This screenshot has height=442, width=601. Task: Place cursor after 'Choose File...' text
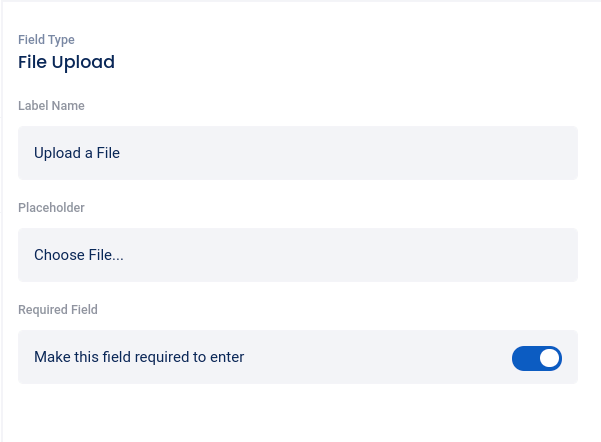(126, 255)
